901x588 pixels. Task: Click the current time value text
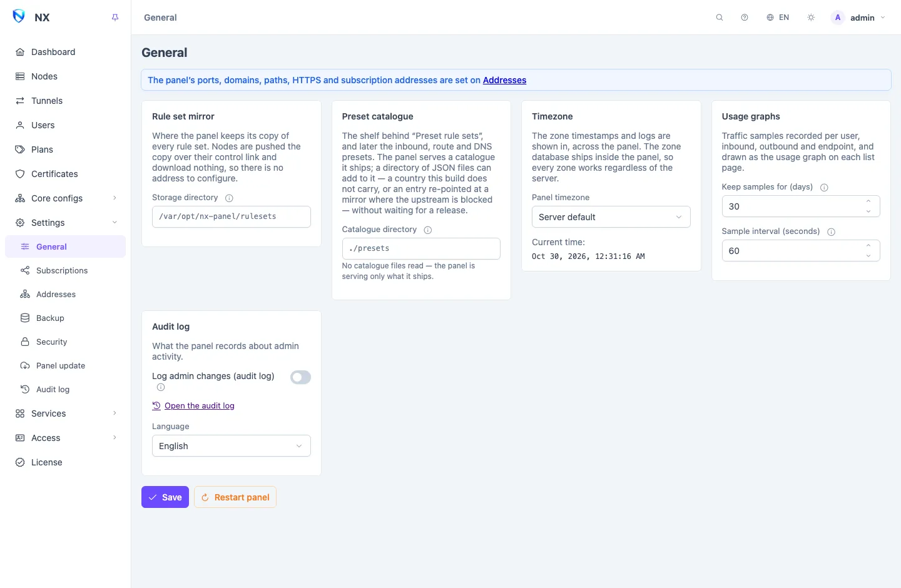588,256
